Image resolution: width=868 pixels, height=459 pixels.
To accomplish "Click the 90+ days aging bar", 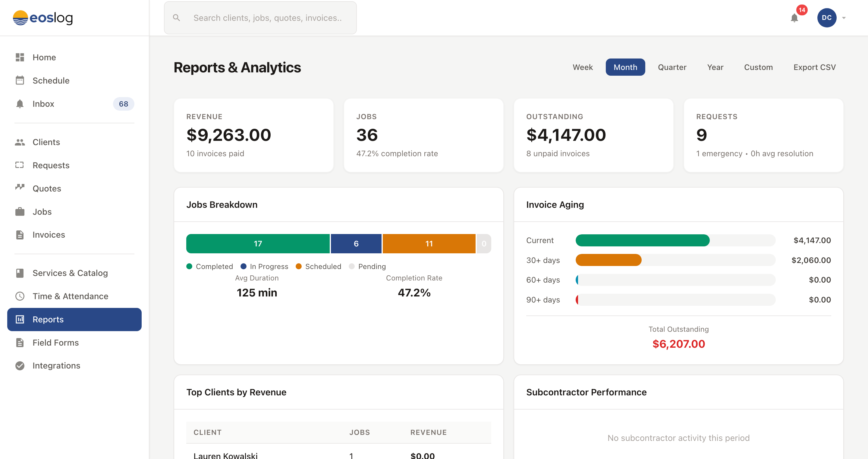I will point(675,299).
